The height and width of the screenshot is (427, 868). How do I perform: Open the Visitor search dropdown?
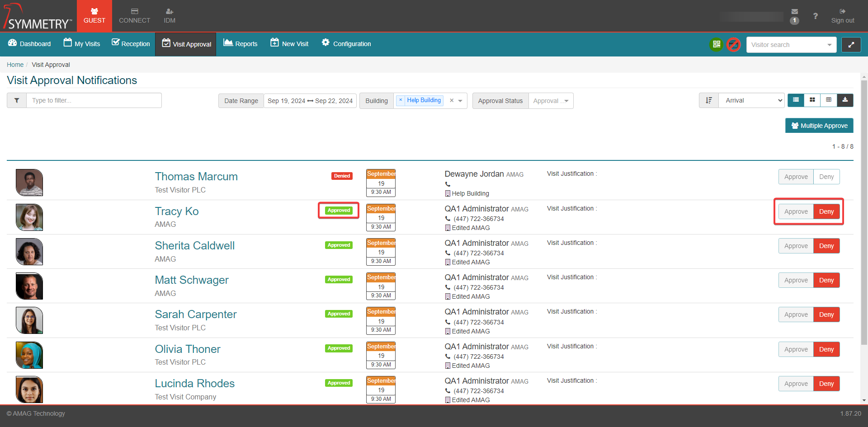click(x=791, y=45)
